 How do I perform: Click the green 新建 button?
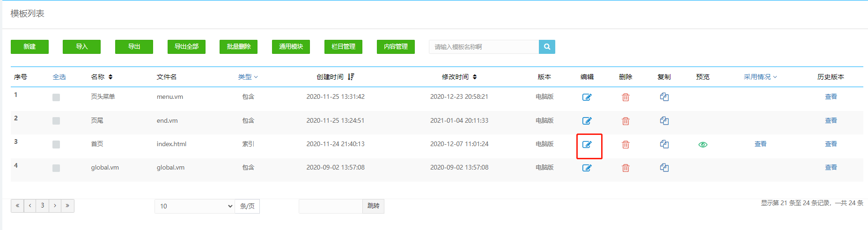pos(29,47)
